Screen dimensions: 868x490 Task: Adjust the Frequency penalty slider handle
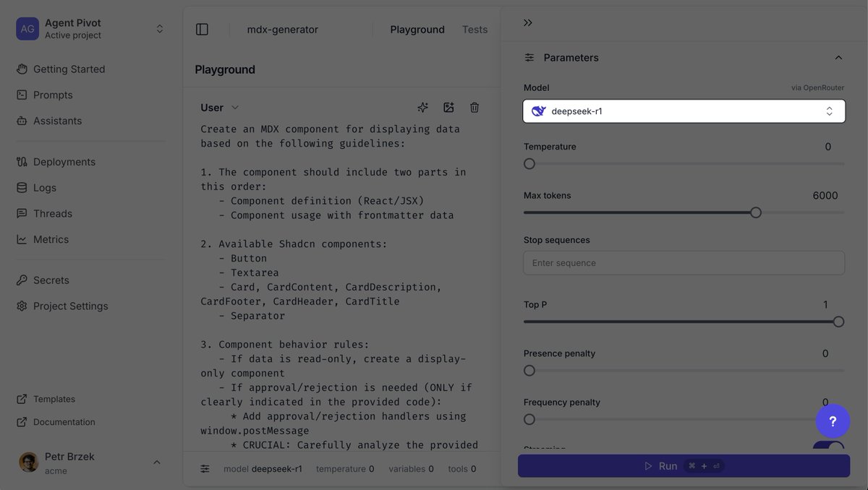[x=529, y=419]
